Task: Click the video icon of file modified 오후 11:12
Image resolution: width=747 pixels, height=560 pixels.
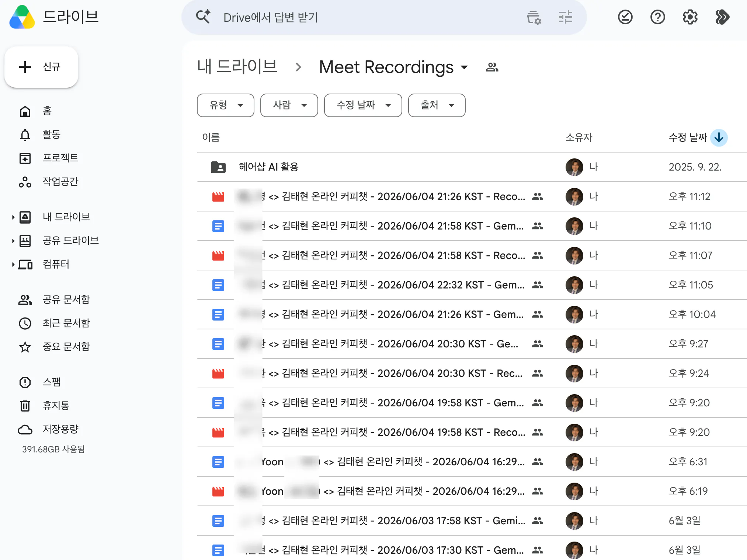Action: (x=218, y=197)
